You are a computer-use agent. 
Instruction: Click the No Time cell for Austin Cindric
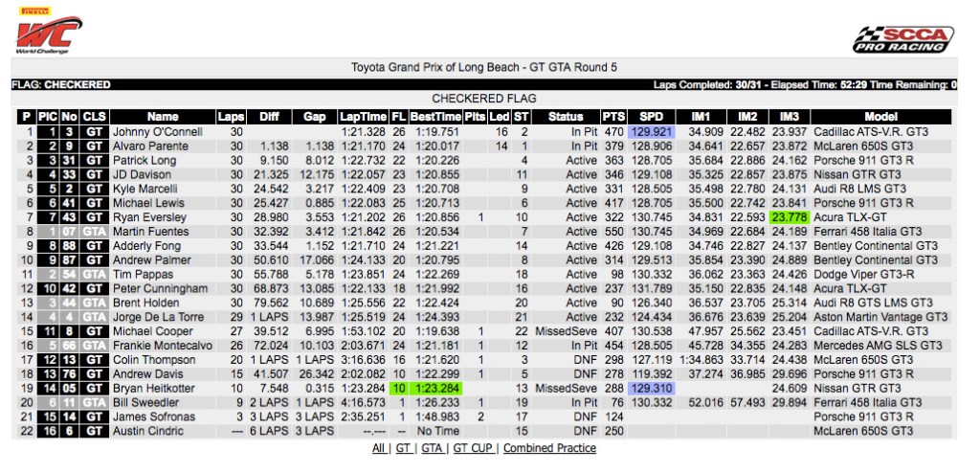pyautogui.click(x=437, y=431)
